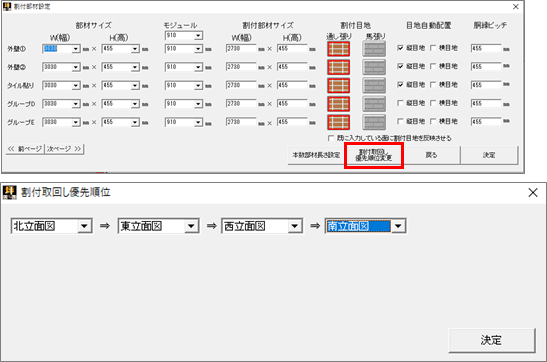
Task: Select 馬張り icon in 外壁② row
Action: tap(374, 67)
